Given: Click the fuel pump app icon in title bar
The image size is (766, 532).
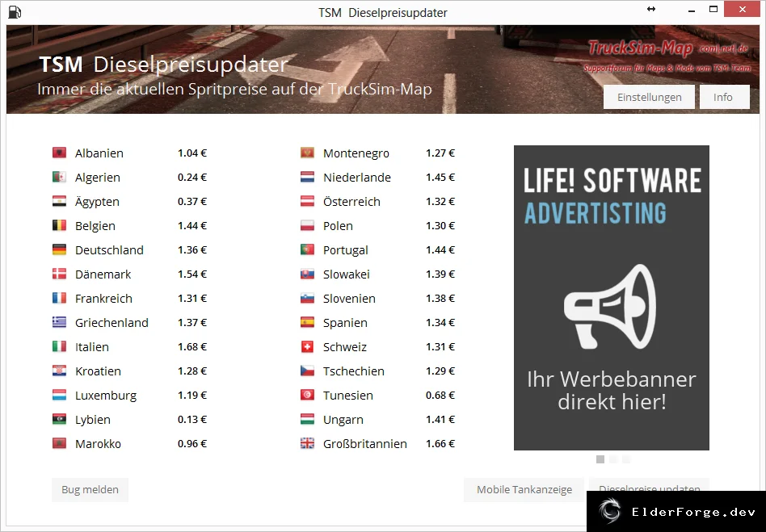Looking at the screenshot, I should (x=15, y=12).
